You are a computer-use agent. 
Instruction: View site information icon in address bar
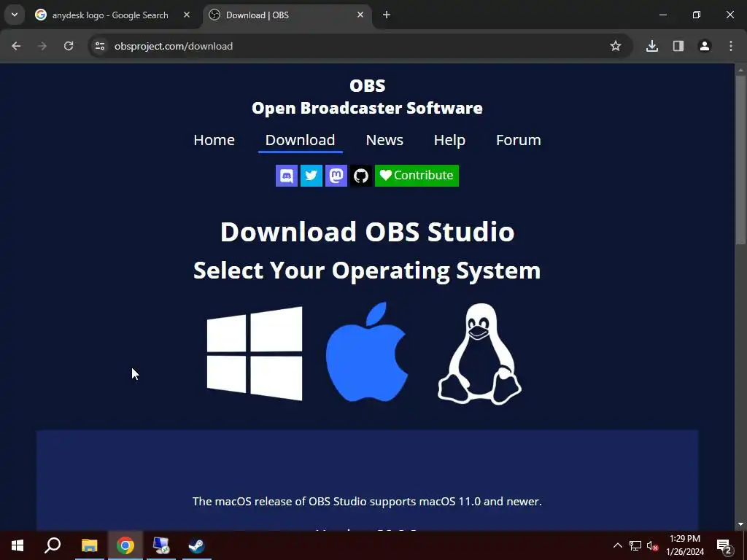(x=100, y=46)
